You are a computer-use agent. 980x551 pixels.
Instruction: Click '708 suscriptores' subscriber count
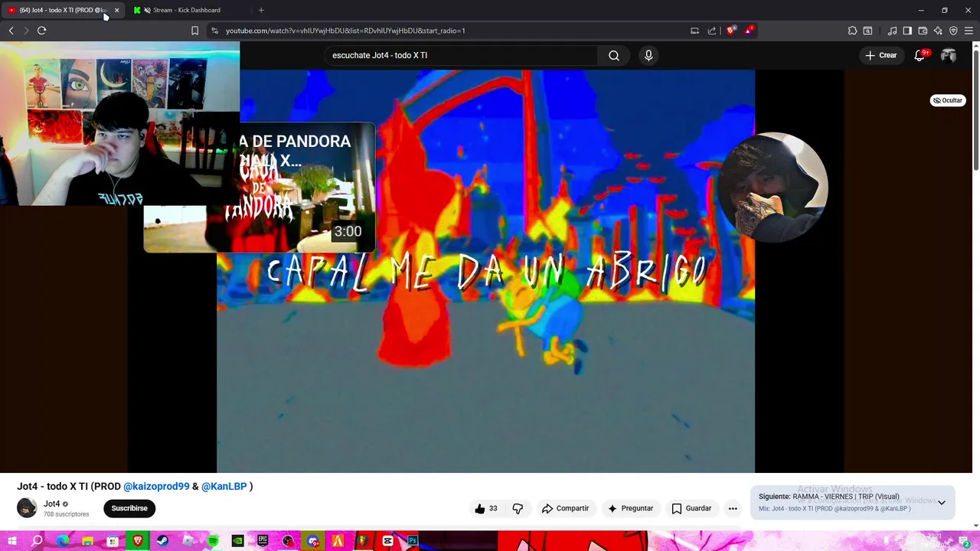pyautogui.click(x=67, y=514)
